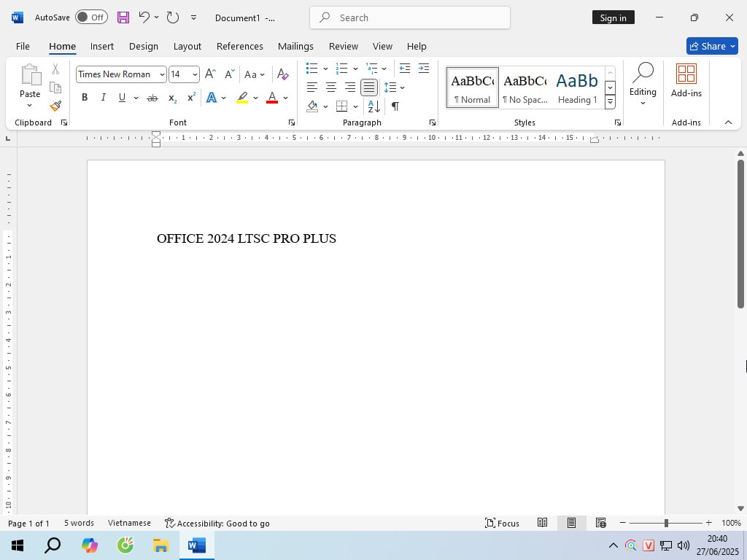This screenshot has height=560, width=747.
Task: Click the Share button
Action: (x=706, y=46)
